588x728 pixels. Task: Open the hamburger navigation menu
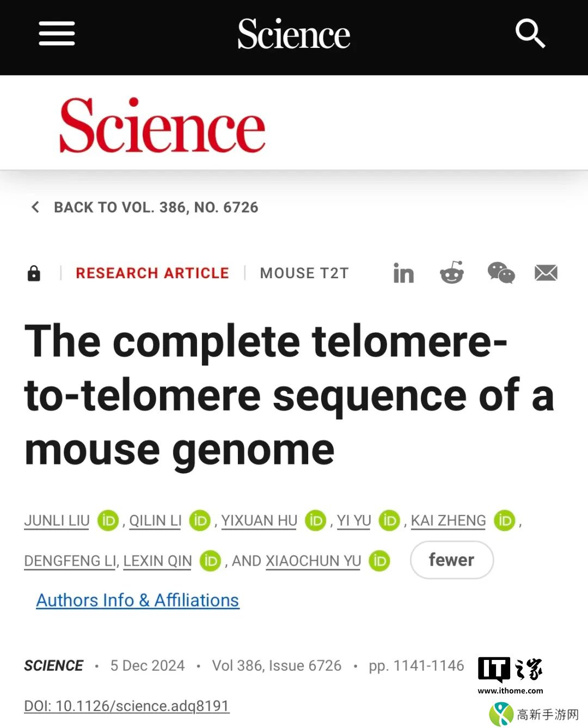pos(57,34)
